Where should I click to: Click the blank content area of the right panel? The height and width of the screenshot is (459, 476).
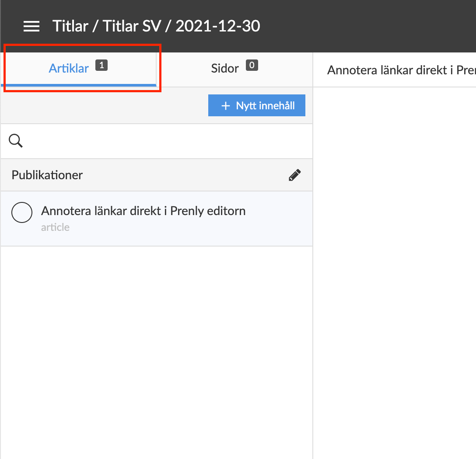(x=394, y=271)
